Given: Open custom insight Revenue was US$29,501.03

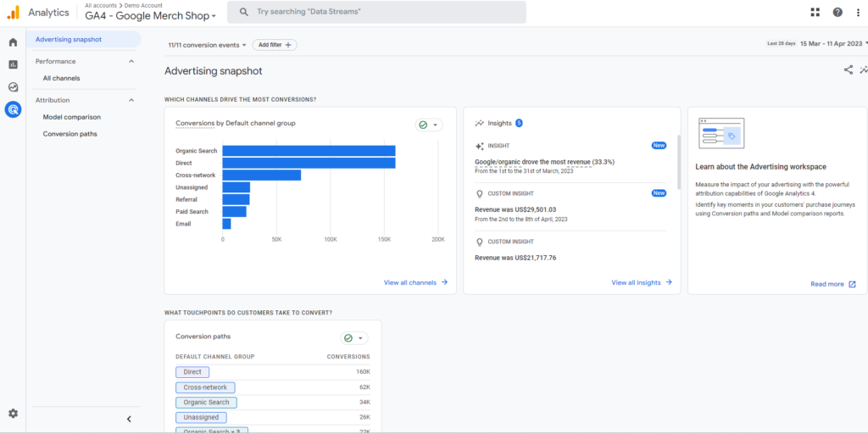Looking at the screenshot, I should (x=515, y=210).
